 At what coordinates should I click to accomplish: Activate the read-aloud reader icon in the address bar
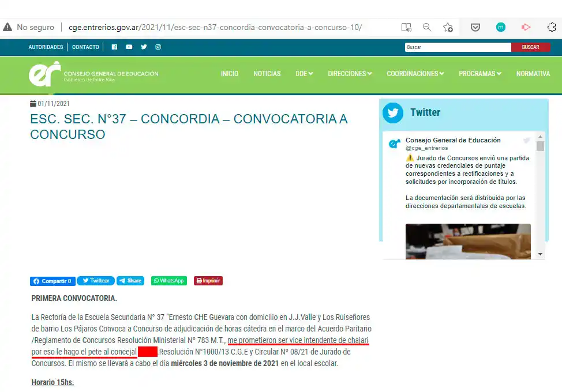[x=406, y=27]
